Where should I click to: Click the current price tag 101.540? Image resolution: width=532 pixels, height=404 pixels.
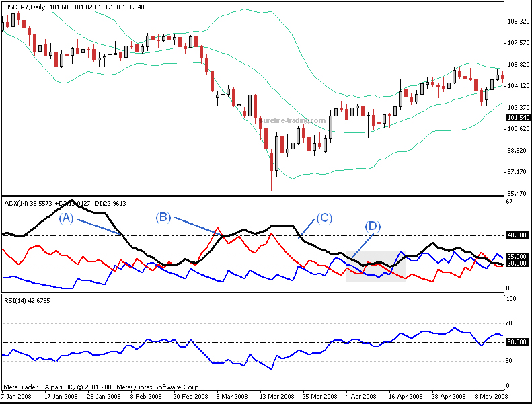[x=518, y=118]
